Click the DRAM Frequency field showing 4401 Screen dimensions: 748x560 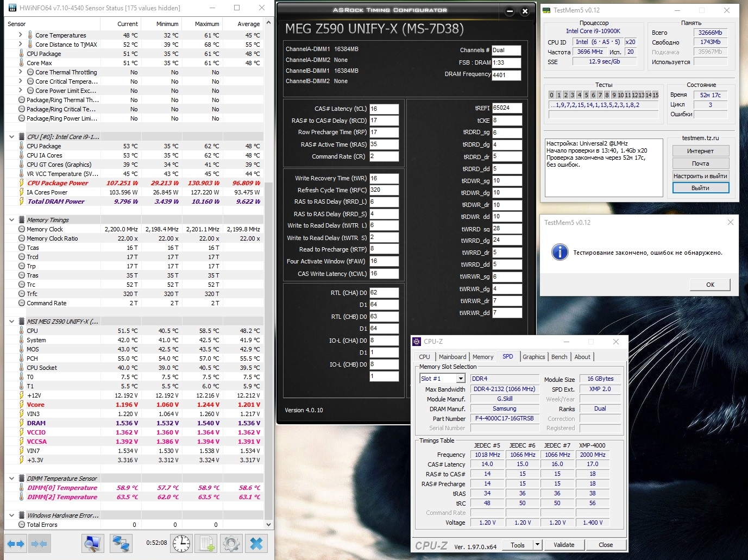click(x=506, y=75)
